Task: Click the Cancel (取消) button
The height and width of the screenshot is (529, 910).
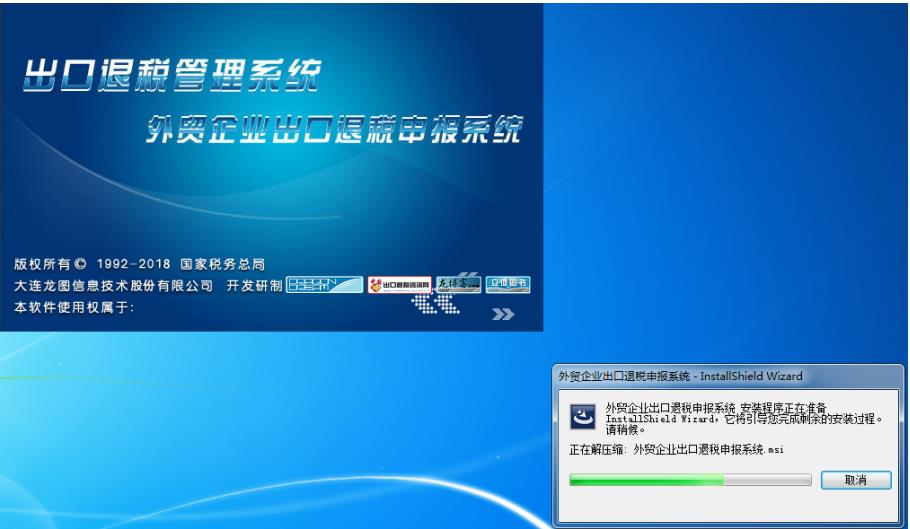Action: pos(855,480)
